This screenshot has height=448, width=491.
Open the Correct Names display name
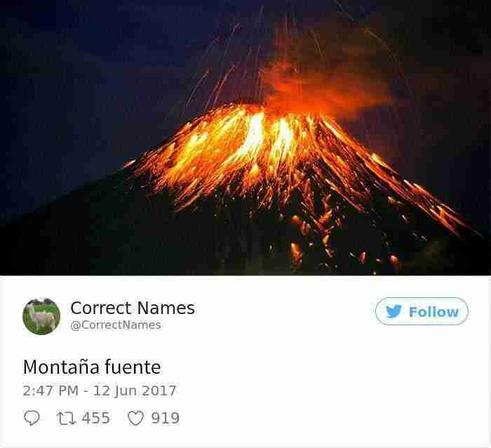(x=133, y=308)
